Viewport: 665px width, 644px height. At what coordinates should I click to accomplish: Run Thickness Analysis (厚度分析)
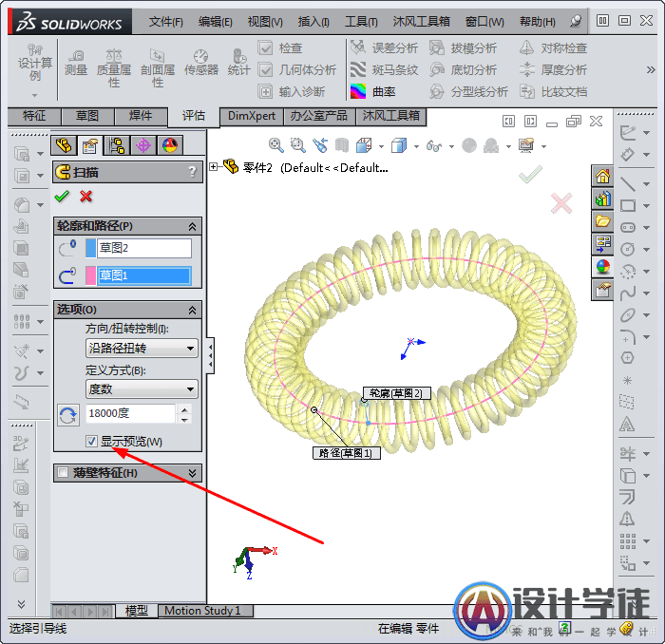tap(554, 69)
